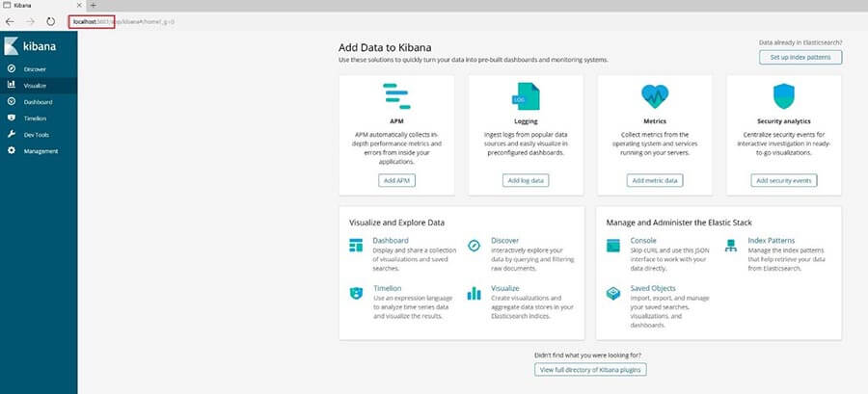Click the Discover compass icon in Explore panel
Image resolution: width=868 pixels, height=394 pixels.
point(474,246)
